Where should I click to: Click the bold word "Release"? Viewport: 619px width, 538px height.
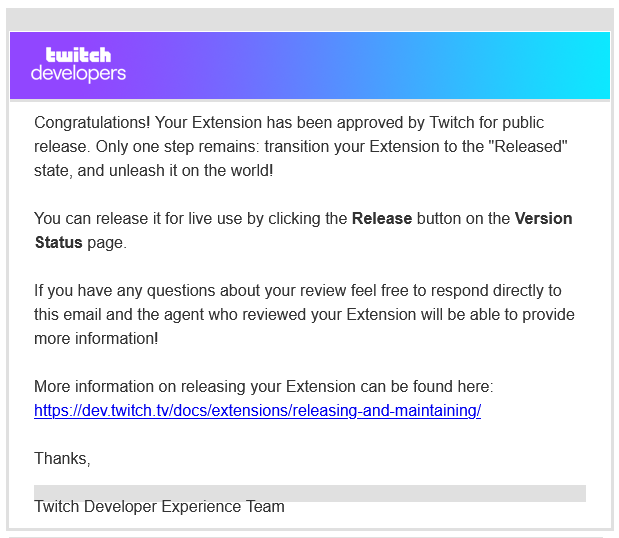(382, 218)
